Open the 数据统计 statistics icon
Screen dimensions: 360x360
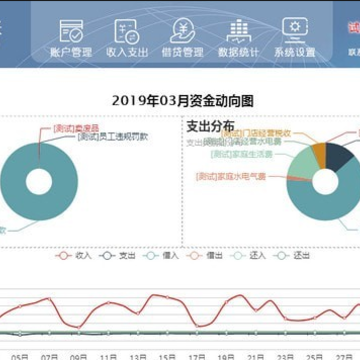238,31
